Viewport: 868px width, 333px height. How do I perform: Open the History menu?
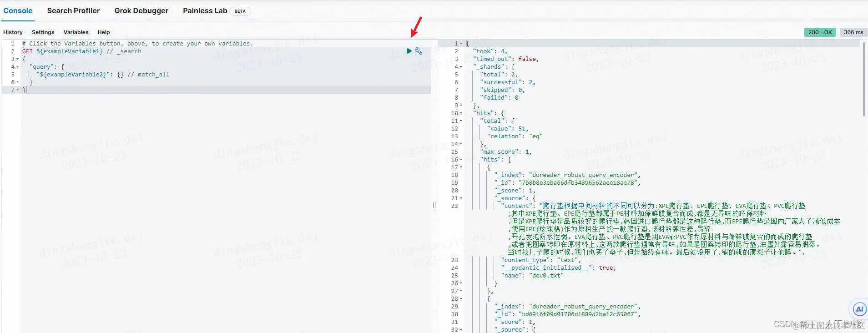click(13, 32)
